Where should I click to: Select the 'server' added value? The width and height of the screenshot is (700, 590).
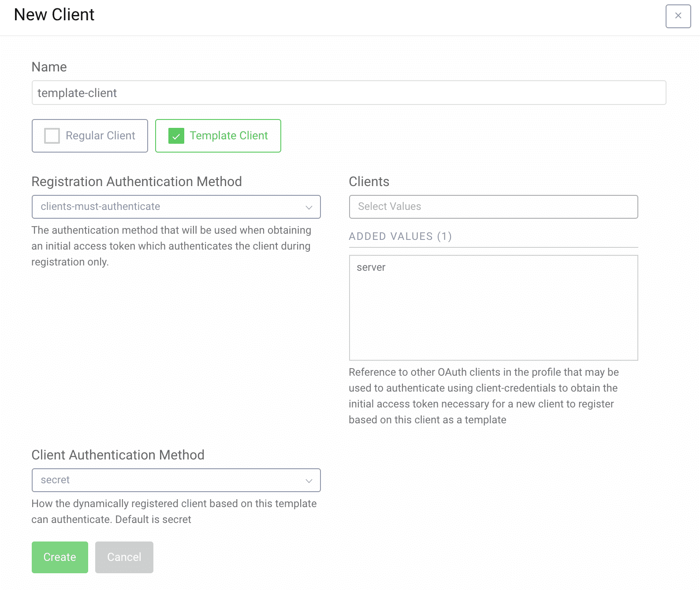[x=371, y=267]
